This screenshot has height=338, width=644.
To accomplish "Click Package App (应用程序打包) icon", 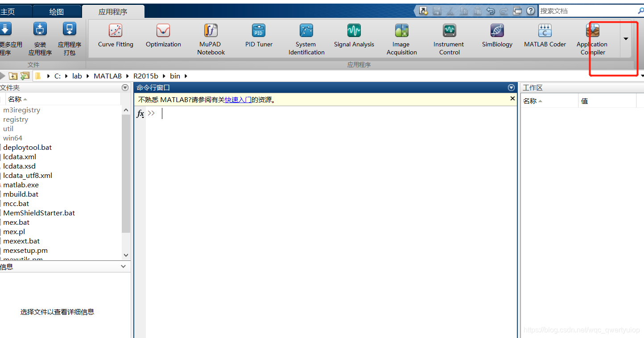I will 70,39.
